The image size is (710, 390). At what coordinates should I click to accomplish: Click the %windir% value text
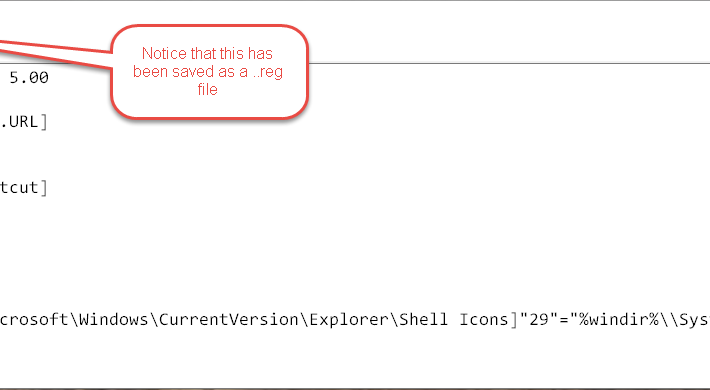(618, 319)
